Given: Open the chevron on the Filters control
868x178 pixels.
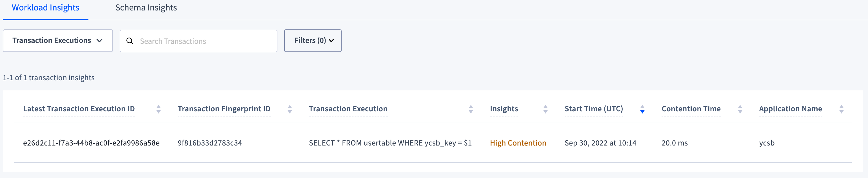Looking at the screenshot, I should coord(331,40).
